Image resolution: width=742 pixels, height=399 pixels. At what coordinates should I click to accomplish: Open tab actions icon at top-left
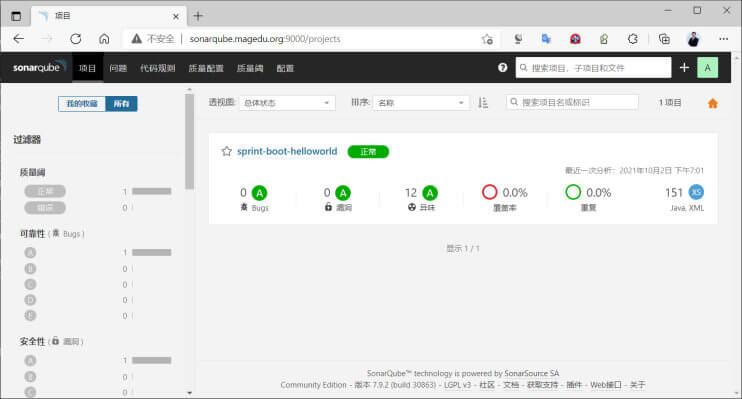pos(16,16)
